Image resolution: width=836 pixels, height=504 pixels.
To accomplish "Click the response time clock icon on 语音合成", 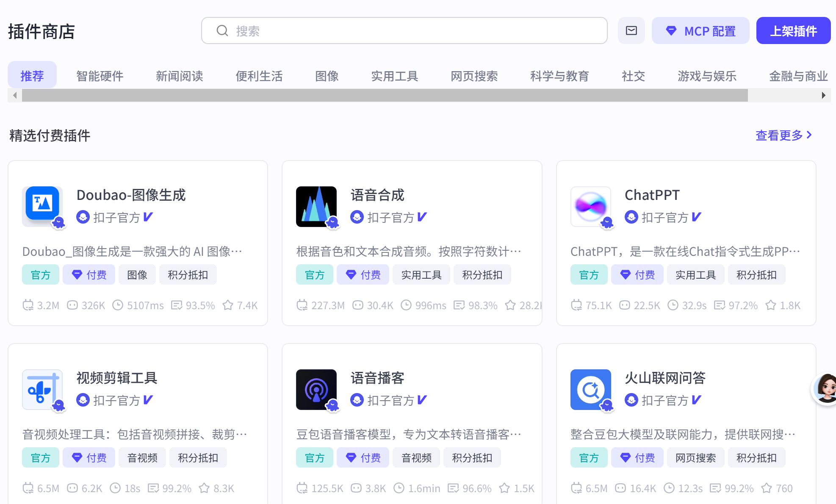I will [406, 305].
